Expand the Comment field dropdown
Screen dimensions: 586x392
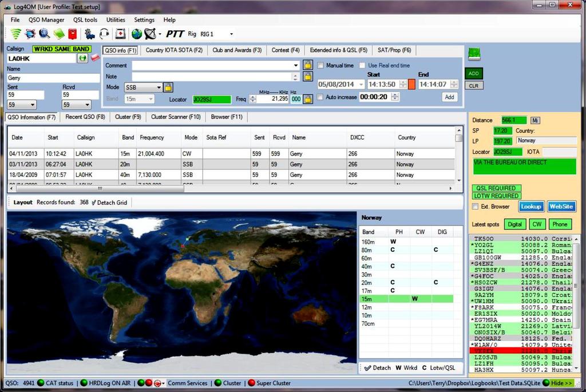[x=296, y=65]
